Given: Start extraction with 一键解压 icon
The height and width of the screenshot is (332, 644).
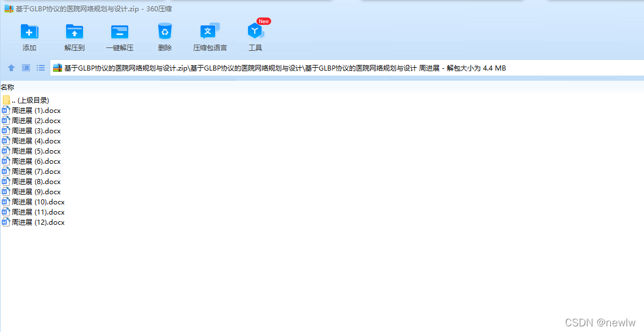Looking at the screenshot, I should pyautogui.click(x=119, y=32).
